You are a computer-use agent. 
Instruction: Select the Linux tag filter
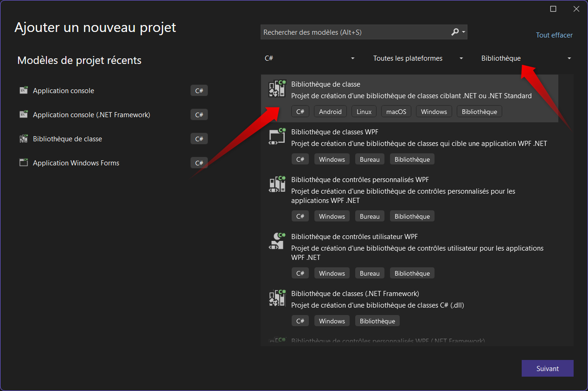point(364,111)
